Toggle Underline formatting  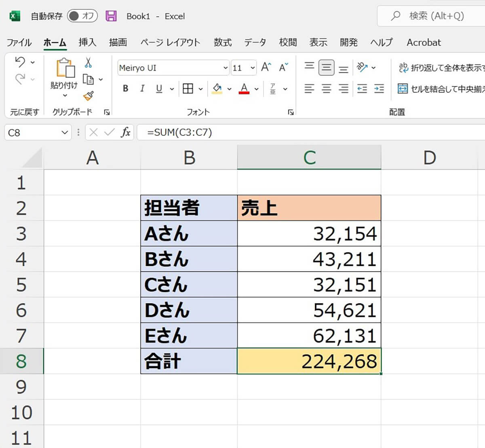159,89
